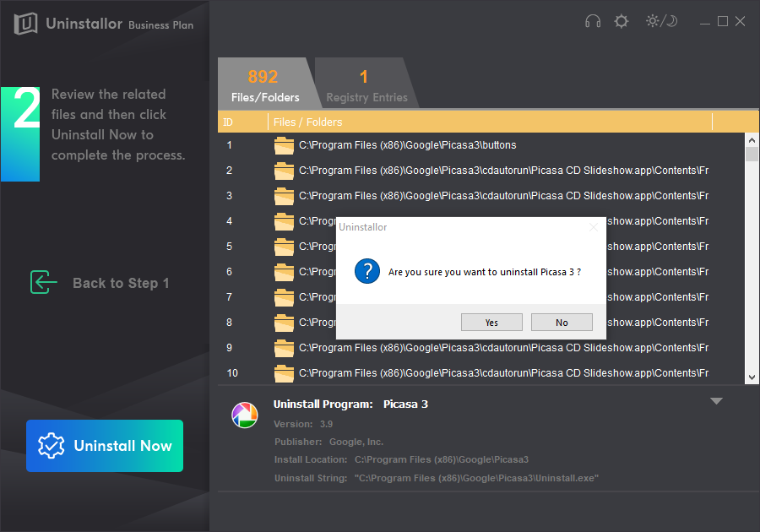The image size is (760, 532).
Task: Click gear-check icon on Uninstall Now
Action: [51, 446]
